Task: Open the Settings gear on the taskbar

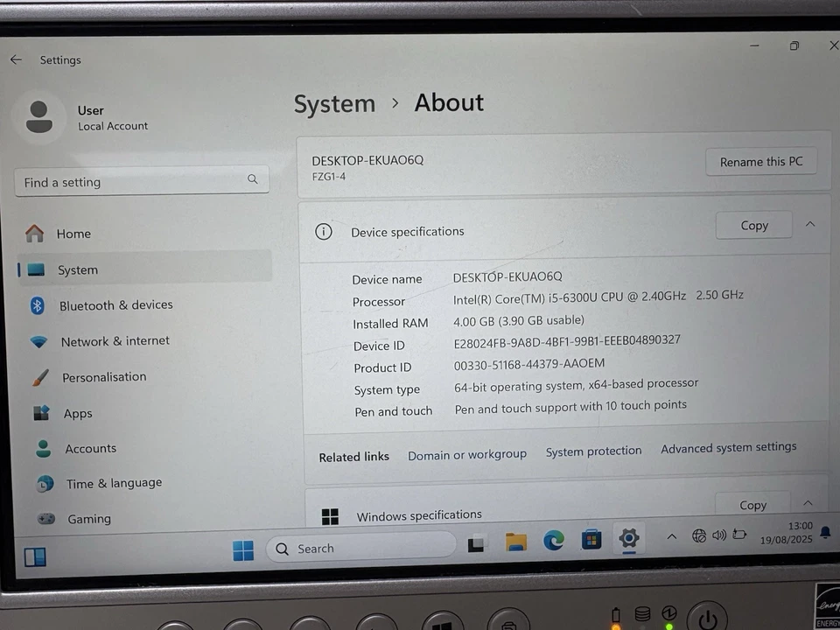Action: coord(629,539)
